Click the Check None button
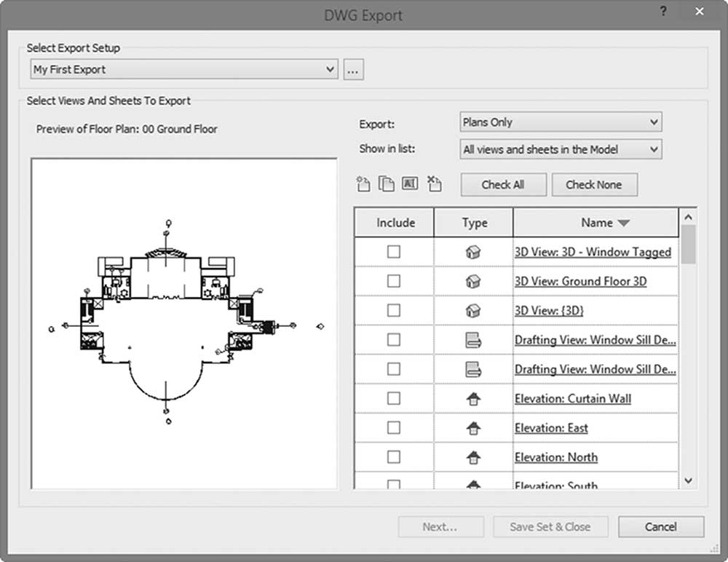 594,185
